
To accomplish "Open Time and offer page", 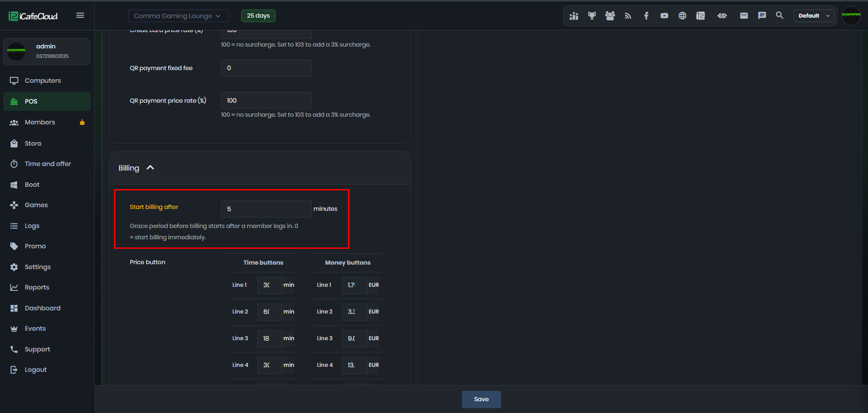I will [x=47, y=164].
